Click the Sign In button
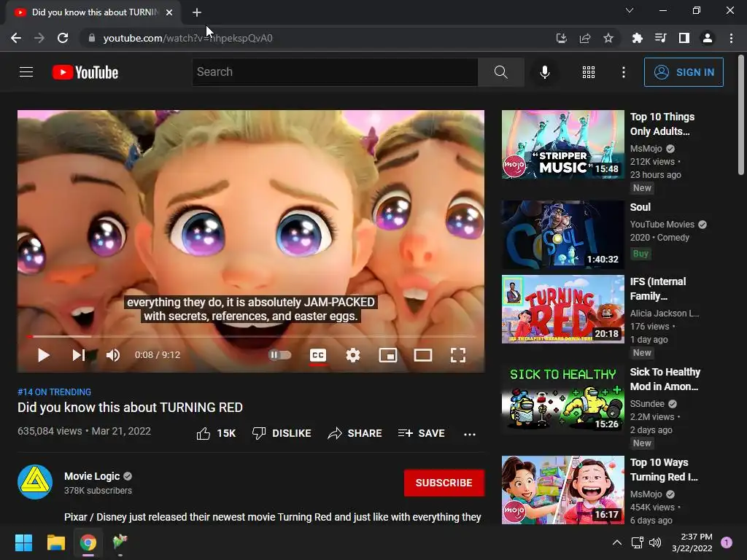This screenshot has height=560, width=747. tap(684, 72)
